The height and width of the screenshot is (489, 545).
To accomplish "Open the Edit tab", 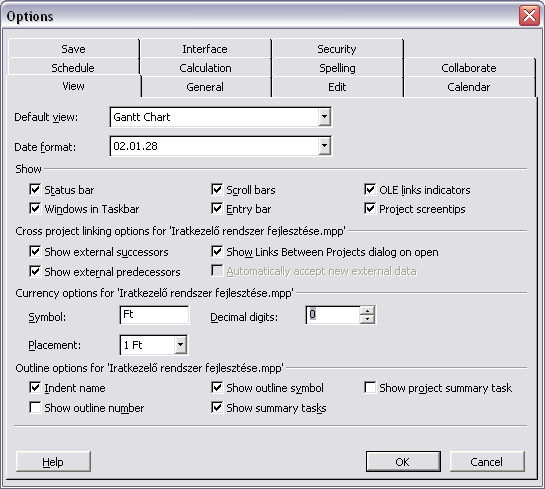I will (337, 87).
